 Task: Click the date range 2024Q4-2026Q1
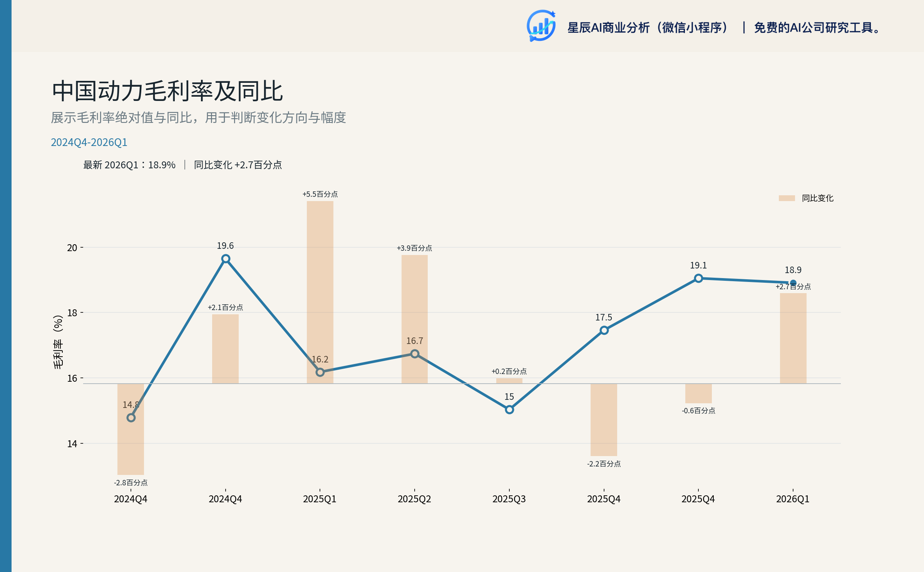pos(89,142)
